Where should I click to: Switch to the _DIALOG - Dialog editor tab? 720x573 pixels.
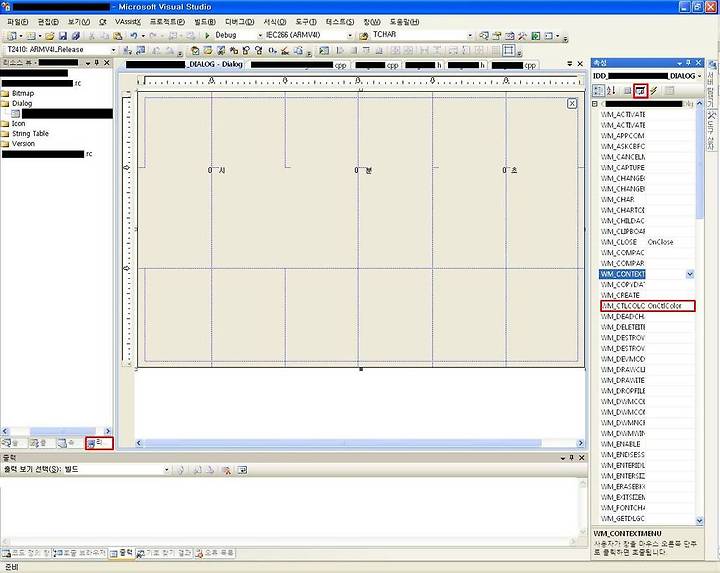point(184,64)
